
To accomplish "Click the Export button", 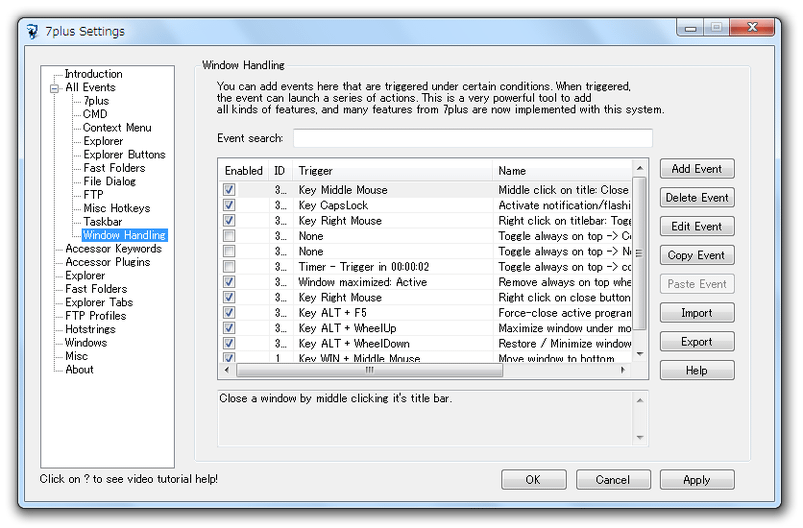I will coord(697,342).
